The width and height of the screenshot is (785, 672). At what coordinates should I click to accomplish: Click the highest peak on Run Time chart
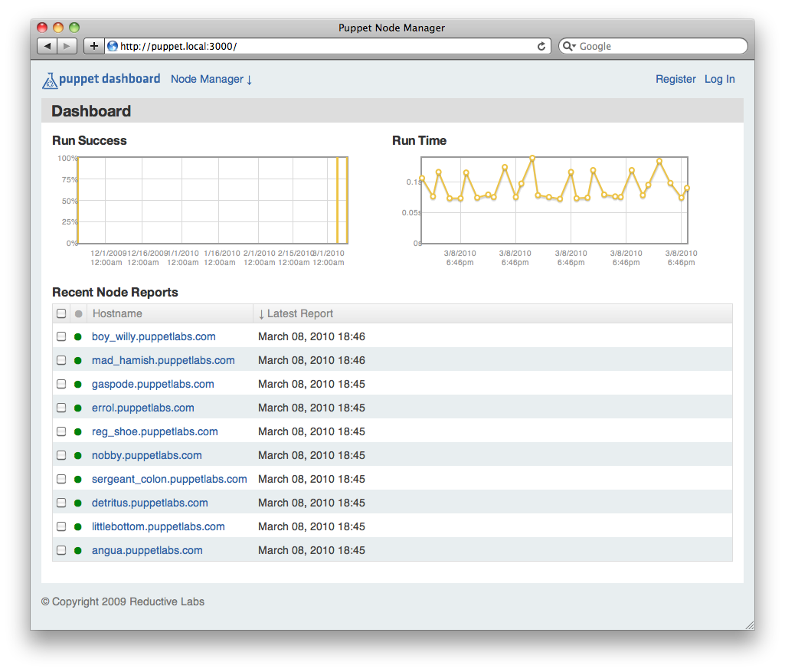pos(532,158)
